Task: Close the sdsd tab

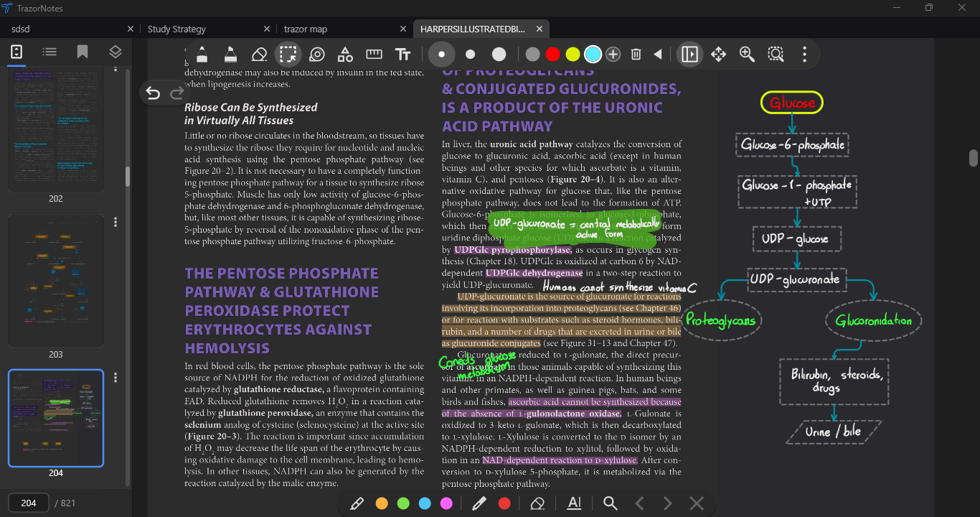Action: click(130, 29)
